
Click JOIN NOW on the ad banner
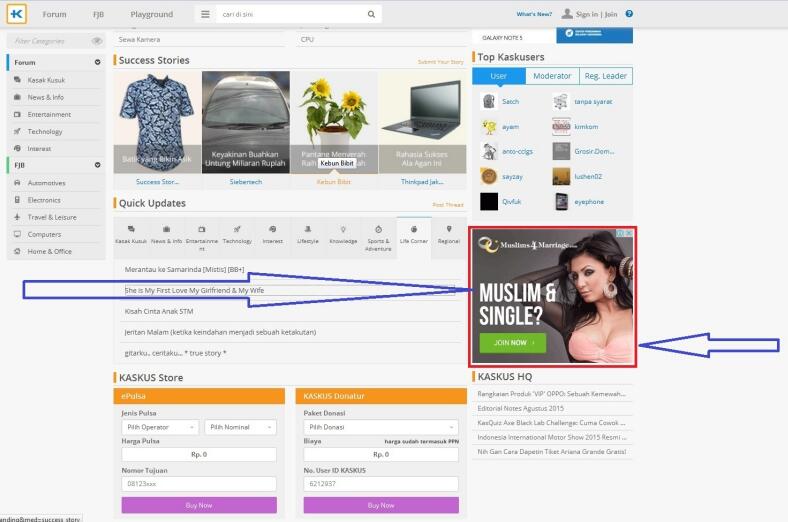513,343
